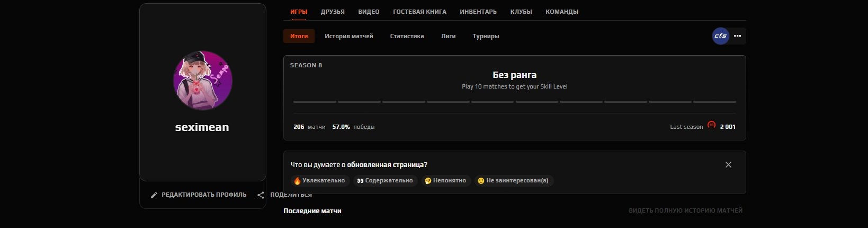Switch to the Лиги sub-tab
Viewport: 868px width, 228px height.
tap(448, 36)
